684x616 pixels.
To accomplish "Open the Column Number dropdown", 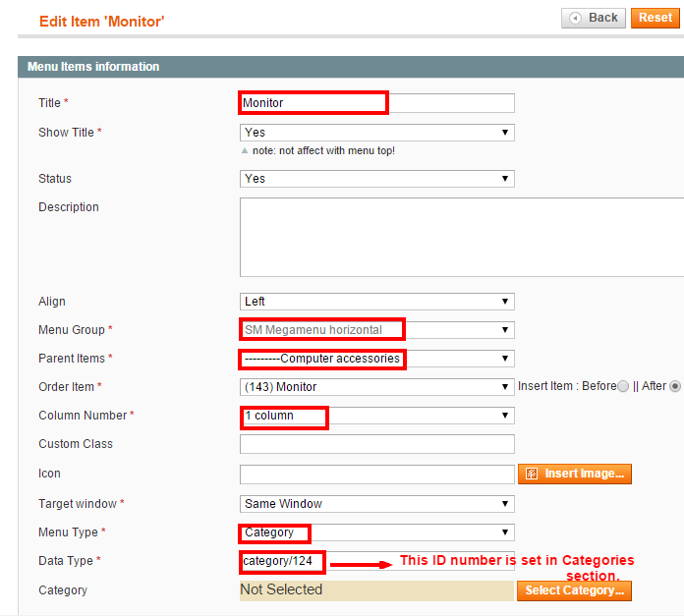I will pyautogui.click(x=377, y=416).
